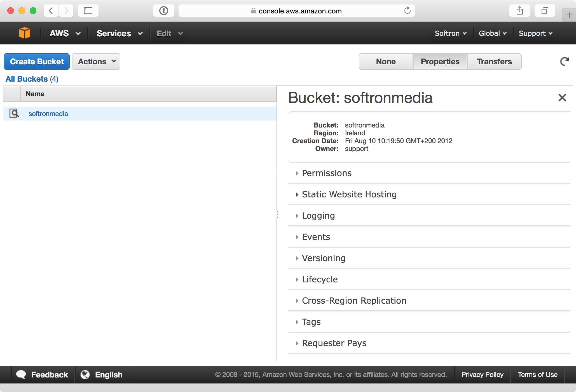Screen dimensions: 576x392
Task: Expand the Versioning section
Action: click(x=429, y=258)
